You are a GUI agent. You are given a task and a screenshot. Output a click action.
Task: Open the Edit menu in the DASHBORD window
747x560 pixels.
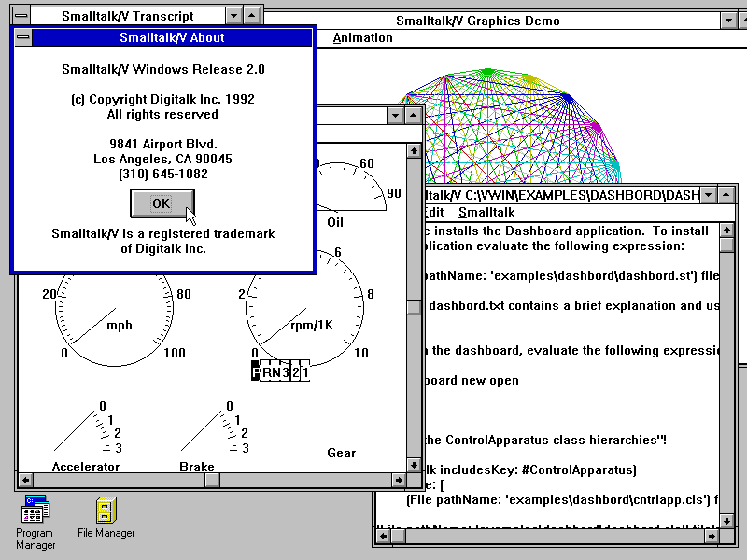[434, 213]
